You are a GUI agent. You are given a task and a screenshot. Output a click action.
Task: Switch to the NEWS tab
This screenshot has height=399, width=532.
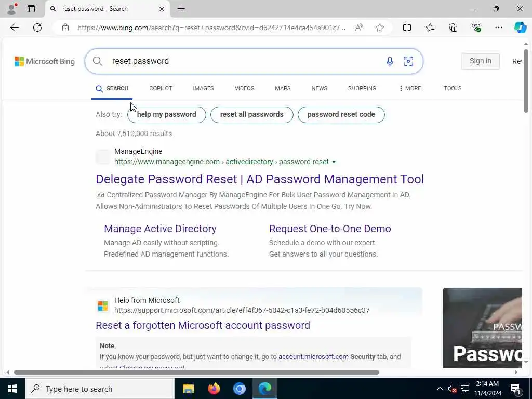click(x=320, y=88)
